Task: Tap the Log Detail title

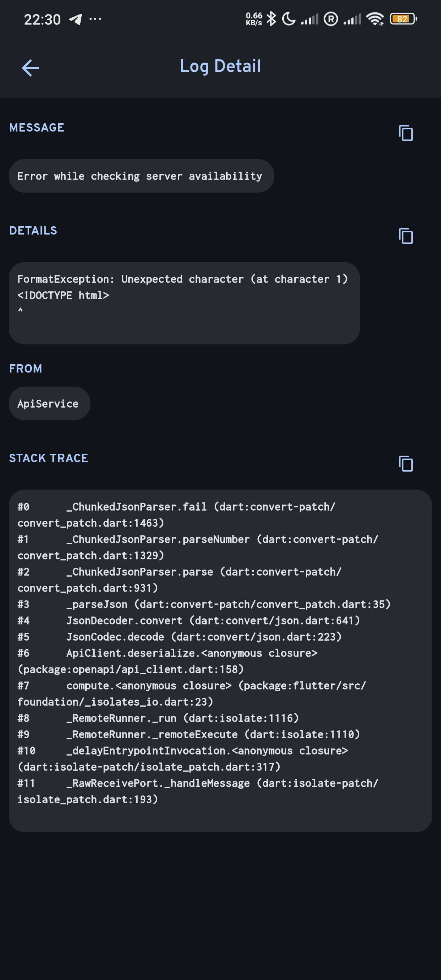Action: pyautogui.click(x=220, y=66)
